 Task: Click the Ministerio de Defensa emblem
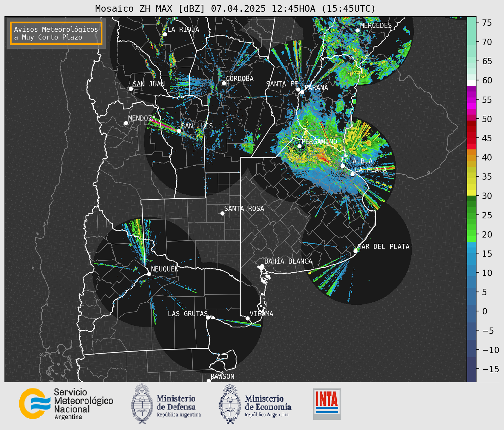click(142, 404)
